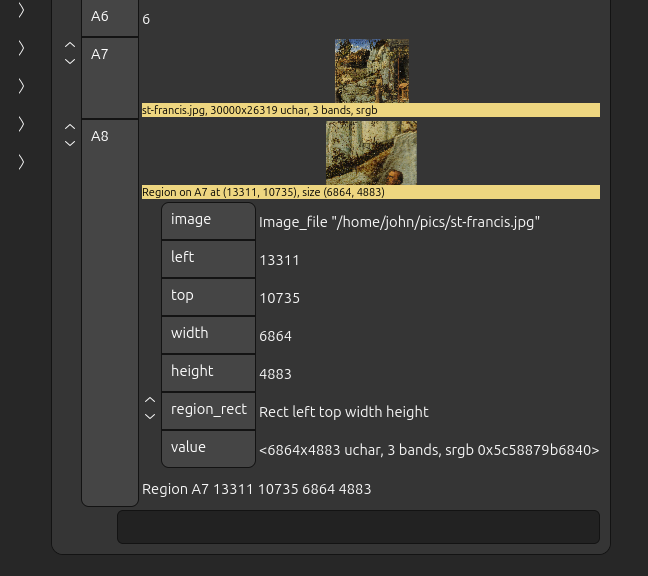Select the 'region_rect' member button
Screen dimensions: 648x576
click(x=208, y=411)
